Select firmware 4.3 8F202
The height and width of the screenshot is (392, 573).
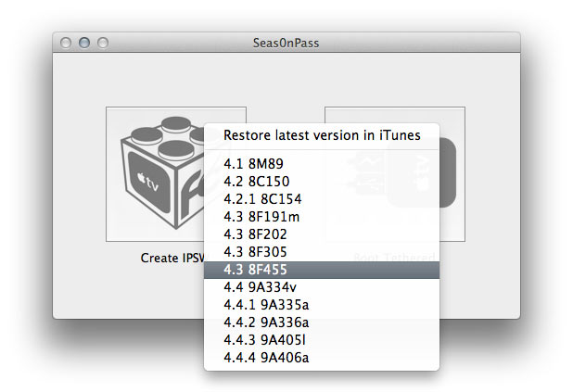[322, 234]
